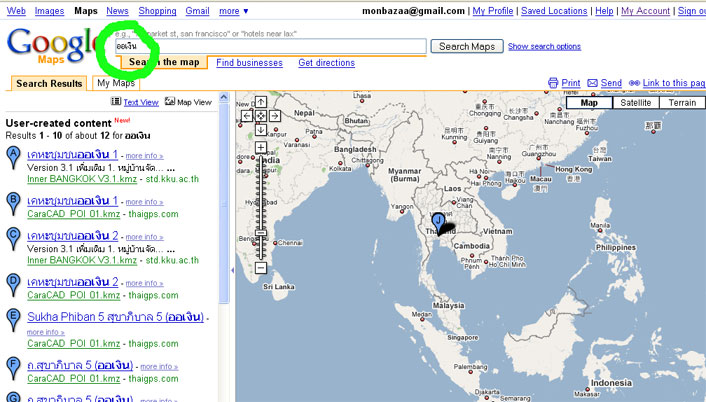The height and width of the screenshot is (402, 706).
Task: Open Web link in top navigation
Action: (16, 11)
